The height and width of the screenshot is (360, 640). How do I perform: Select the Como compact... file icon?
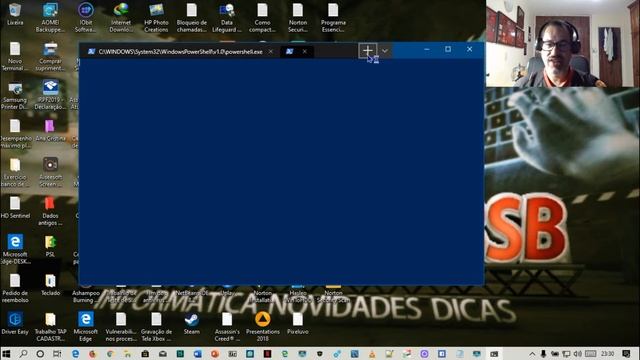point(262,18)
